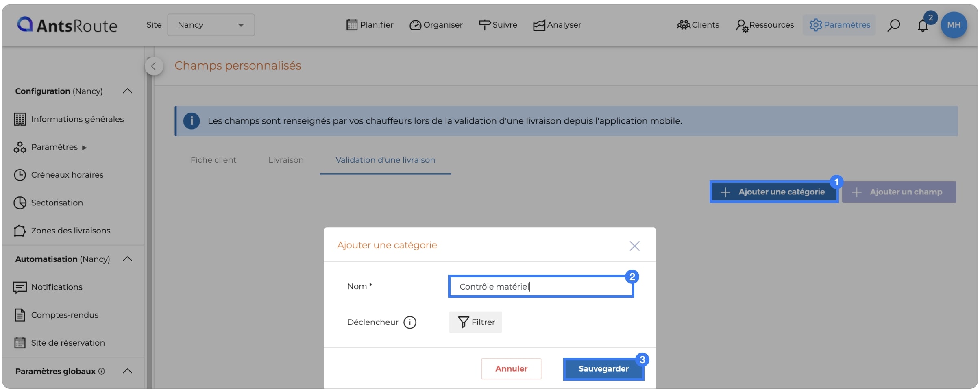Collapse the sidebar with the arrow button
This screenshot has height=392, width=980.
pyautogui.click(x=154, y=66)
